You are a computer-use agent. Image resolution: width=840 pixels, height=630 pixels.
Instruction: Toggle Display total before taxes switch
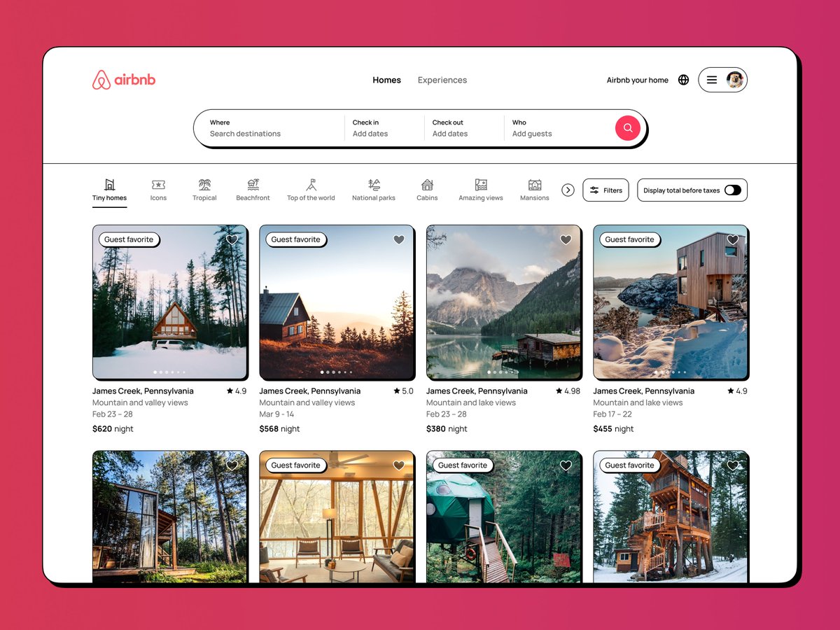click(x=732, y=190)
